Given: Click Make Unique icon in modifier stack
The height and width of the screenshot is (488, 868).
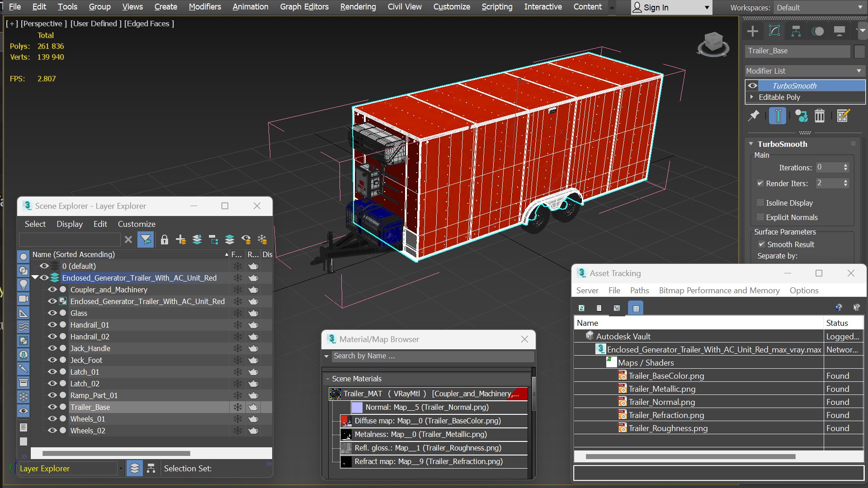Looking at the screenshot, I should pos(802,116).
